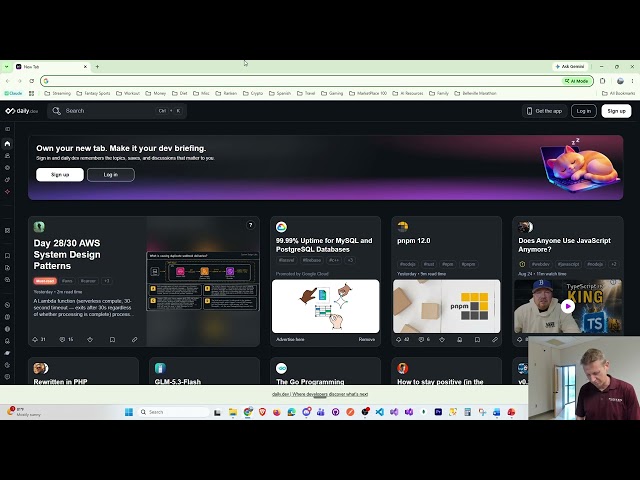The width and height of the screenshot is (640, 480).
Task: Open the Chrome three-dot menu
Action: click(x=632, y=81)
